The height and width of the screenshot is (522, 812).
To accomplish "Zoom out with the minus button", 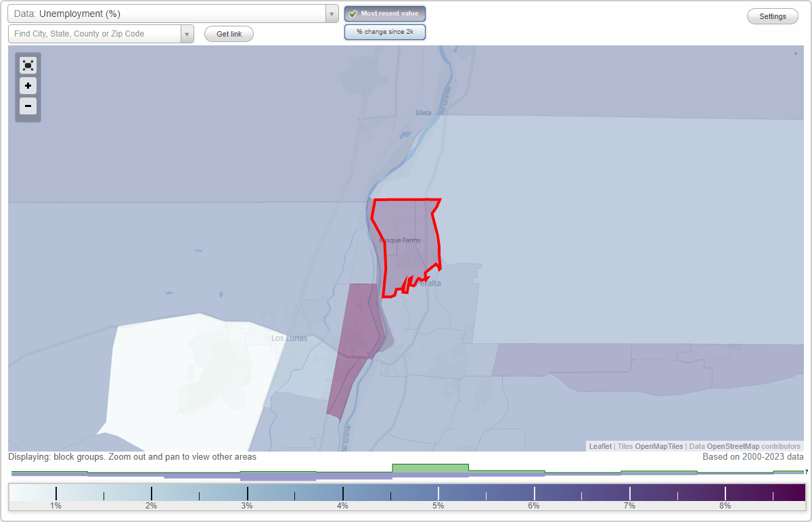I will pos(28,106).
